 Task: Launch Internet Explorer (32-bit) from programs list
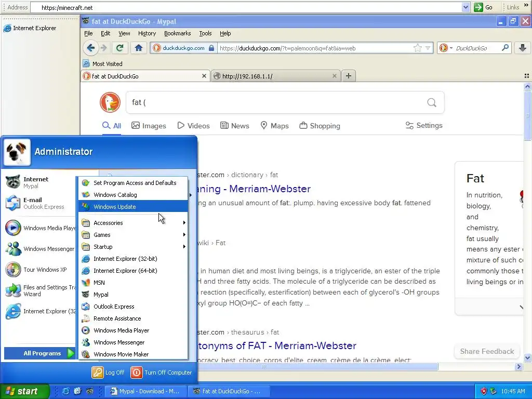point(133,259)
